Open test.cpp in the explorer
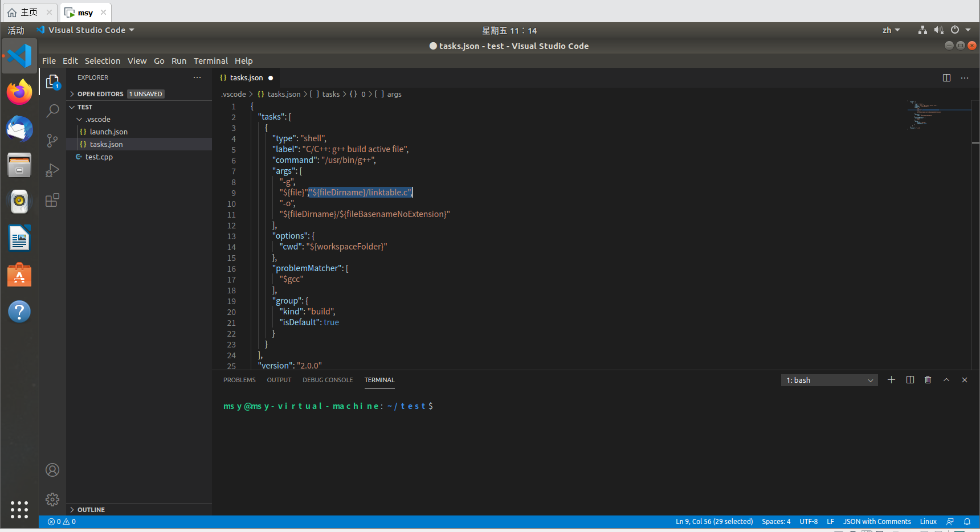 pyautogui.click(x=139, y=157)
